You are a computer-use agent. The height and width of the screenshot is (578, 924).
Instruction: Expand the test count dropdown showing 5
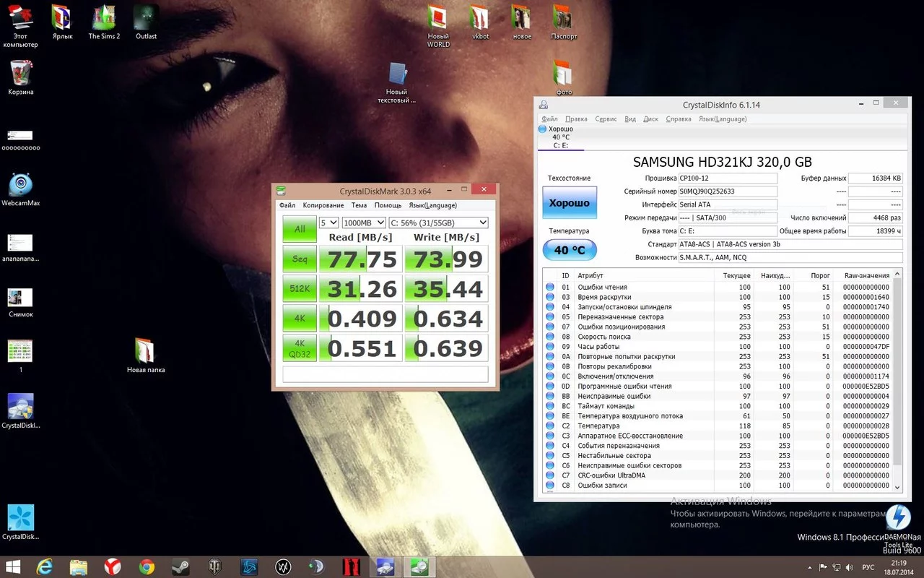click(x=328, y=223)
